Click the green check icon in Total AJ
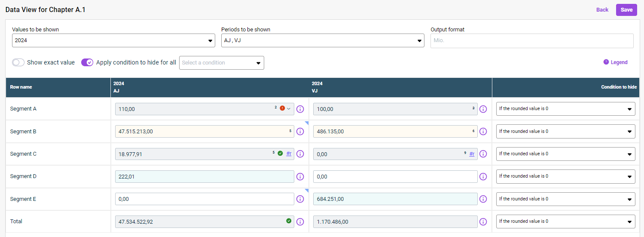The height and width of the screenshot is (237, 644). coord(289,221)
